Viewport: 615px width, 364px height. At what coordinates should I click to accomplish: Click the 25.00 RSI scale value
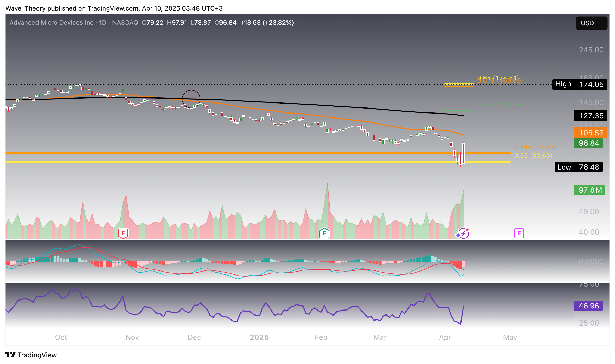(x=589, y=323)
